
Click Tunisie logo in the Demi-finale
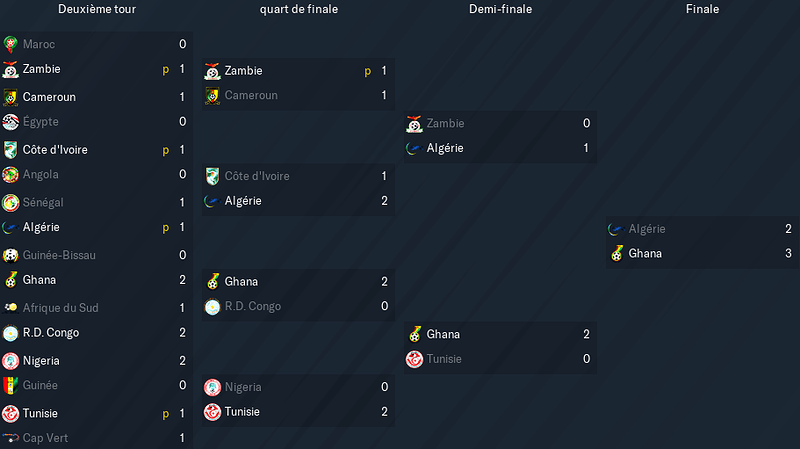click(x=414, y=359)
